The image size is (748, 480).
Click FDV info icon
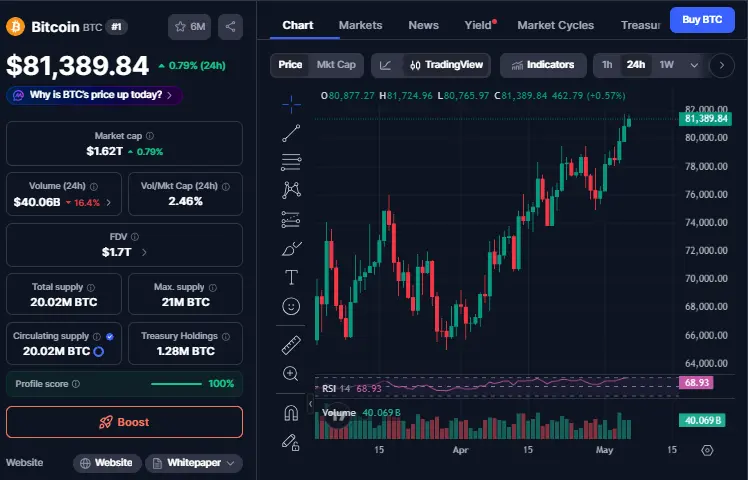[x=135, y=237]
